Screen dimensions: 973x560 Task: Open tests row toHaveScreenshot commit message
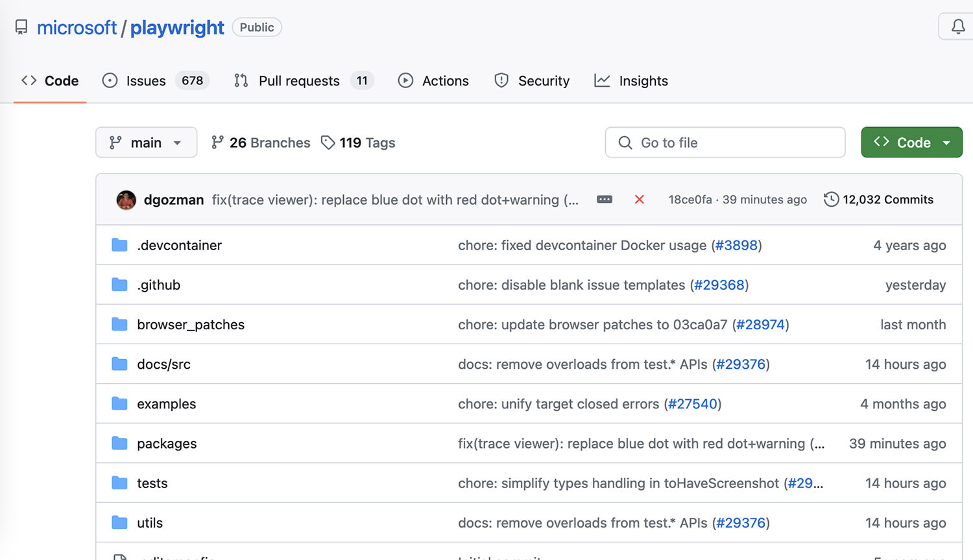tap(620, 483)
